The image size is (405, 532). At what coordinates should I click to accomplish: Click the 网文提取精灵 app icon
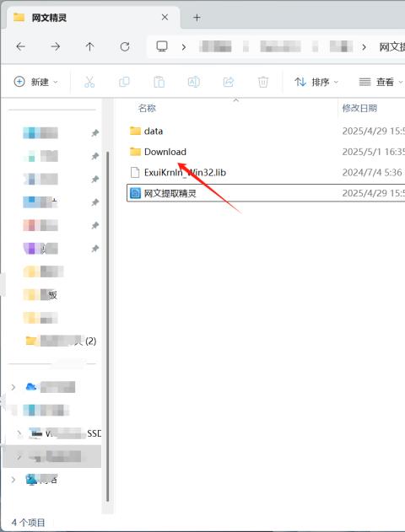point(136,193)
